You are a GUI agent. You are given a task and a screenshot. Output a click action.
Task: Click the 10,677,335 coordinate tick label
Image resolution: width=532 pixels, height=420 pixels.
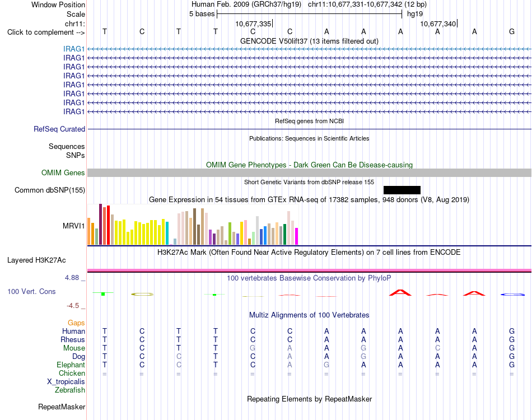click(253, 24)
